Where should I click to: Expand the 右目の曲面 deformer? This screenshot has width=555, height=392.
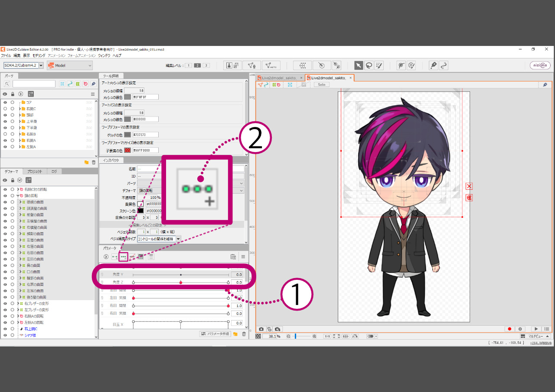point(20,253)
